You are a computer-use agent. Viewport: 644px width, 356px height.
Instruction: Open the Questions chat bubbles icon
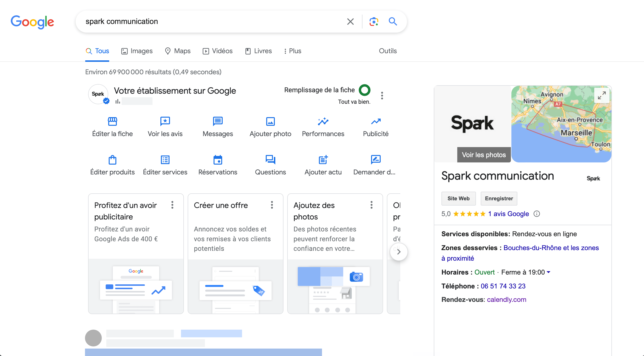pos(271,160)
